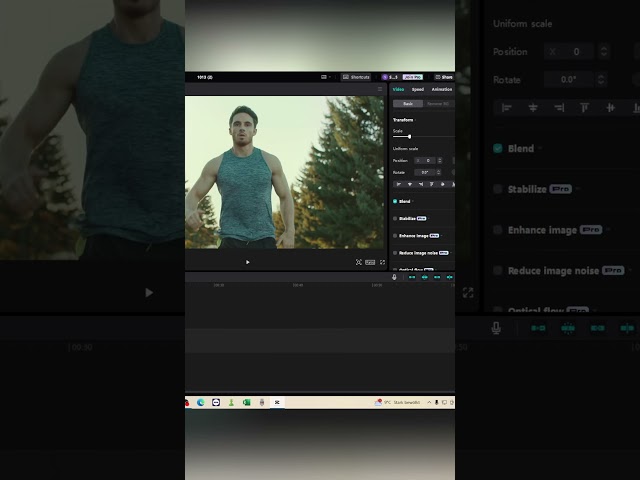
Task: Switch to the Animation tab
Action: 442,89
